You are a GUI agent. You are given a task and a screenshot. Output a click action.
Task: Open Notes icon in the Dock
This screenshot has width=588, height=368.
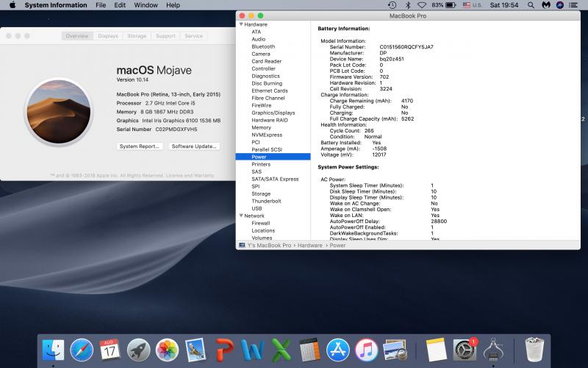(x=436, y=350)
